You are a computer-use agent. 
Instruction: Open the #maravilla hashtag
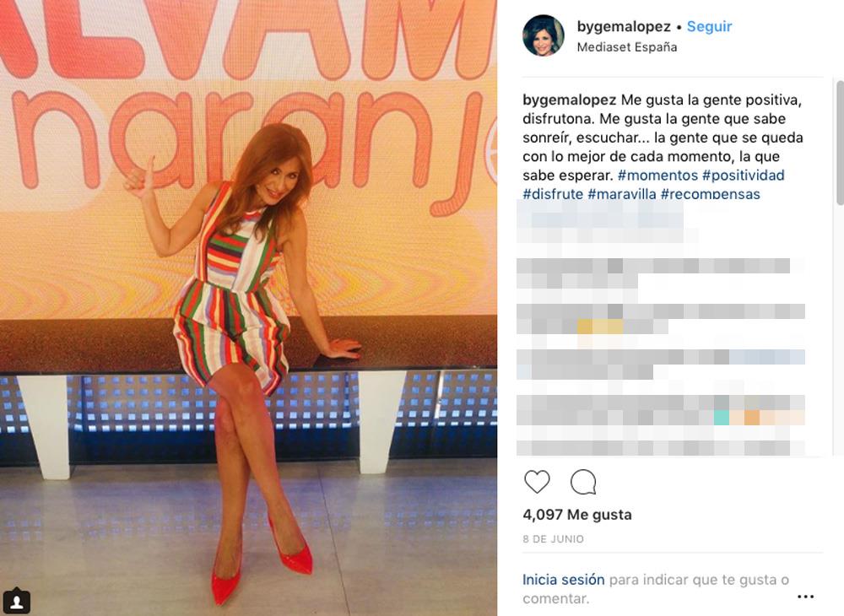click(622, 194)
